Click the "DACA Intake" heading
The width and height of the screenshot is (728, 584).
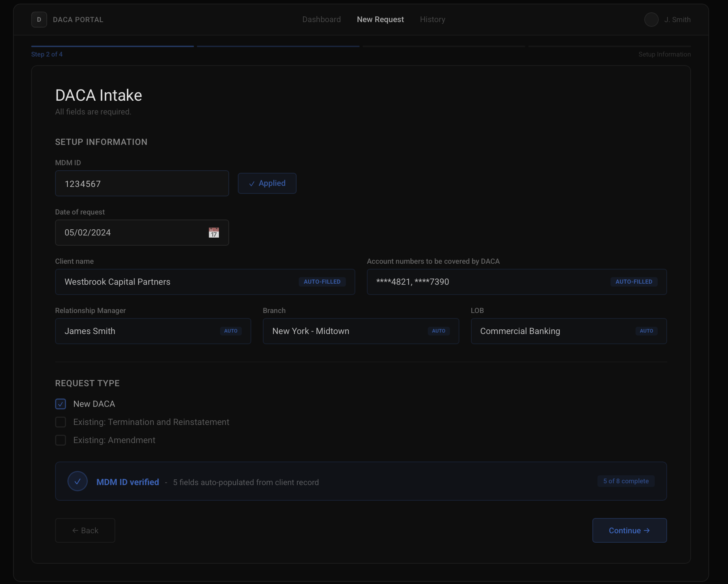[x=99, y=95]
